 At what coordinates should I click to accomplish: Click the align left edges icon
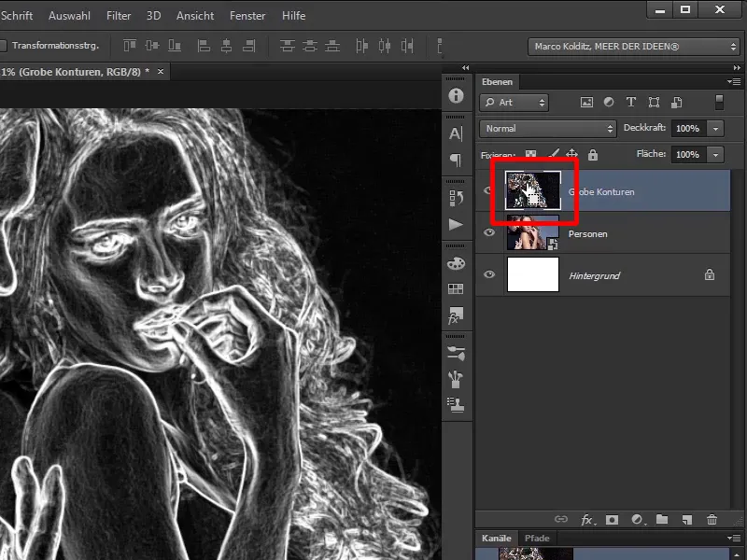204,46
